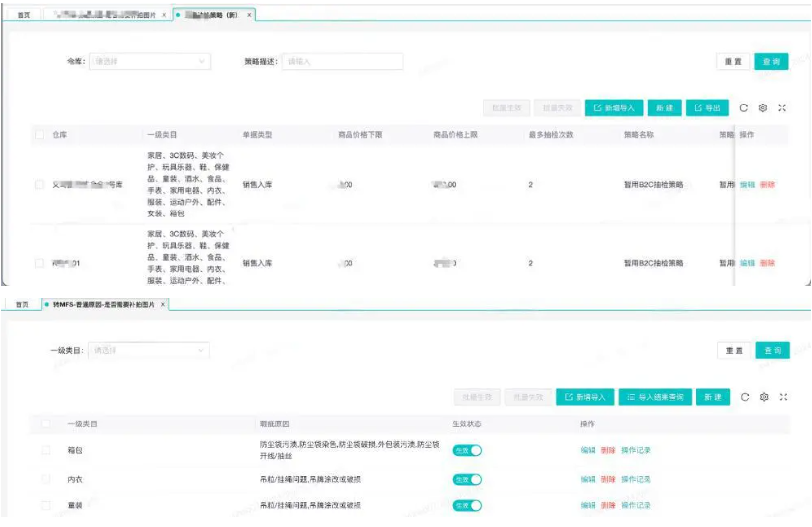Toggle fullscreen icon on the 转MFS page
Screen dimensions: 812x527
[x=783, y=397]
